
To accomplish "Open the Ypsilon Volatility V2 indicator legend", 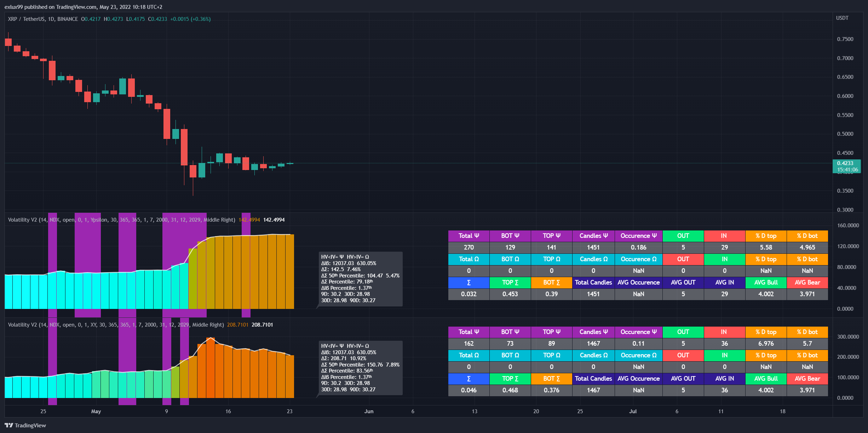I will coord(121,220).
